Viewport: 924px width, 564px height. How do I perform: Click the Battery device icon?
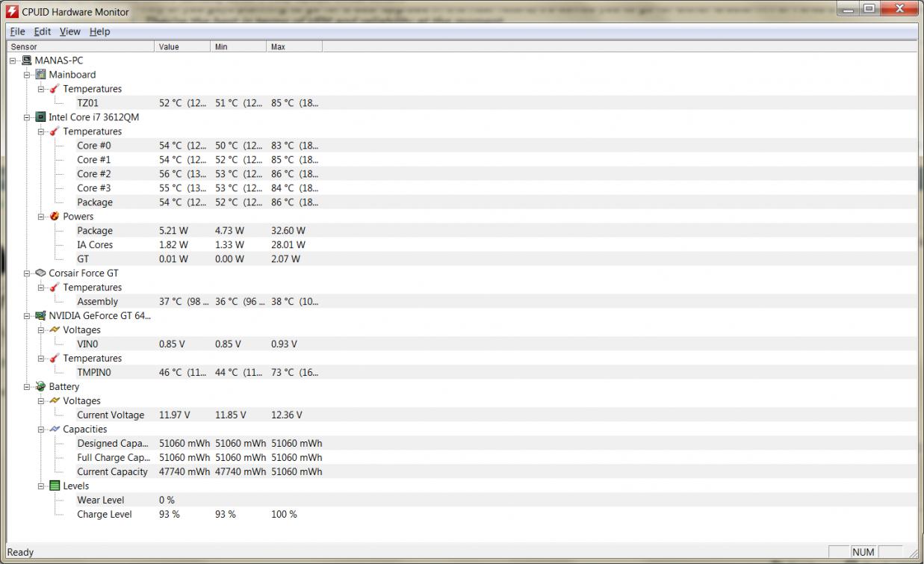pyautogui.click(x=40, y=387)
